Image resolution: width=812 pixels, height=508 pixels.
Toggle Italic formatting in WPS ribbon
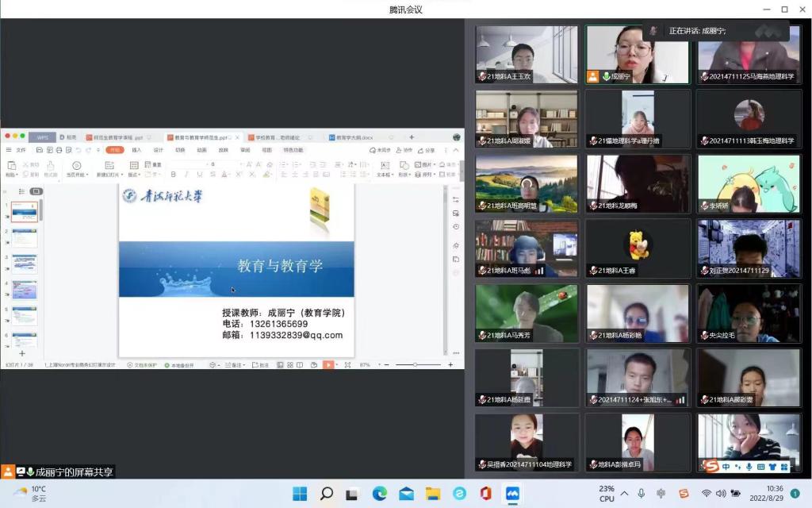click(186, 175)
